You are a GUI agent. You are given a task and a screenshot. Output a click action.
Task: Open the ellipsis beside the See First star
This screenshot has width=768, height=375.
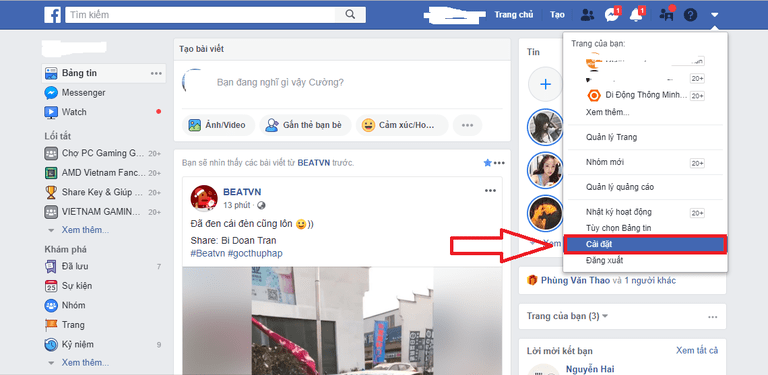499,163
